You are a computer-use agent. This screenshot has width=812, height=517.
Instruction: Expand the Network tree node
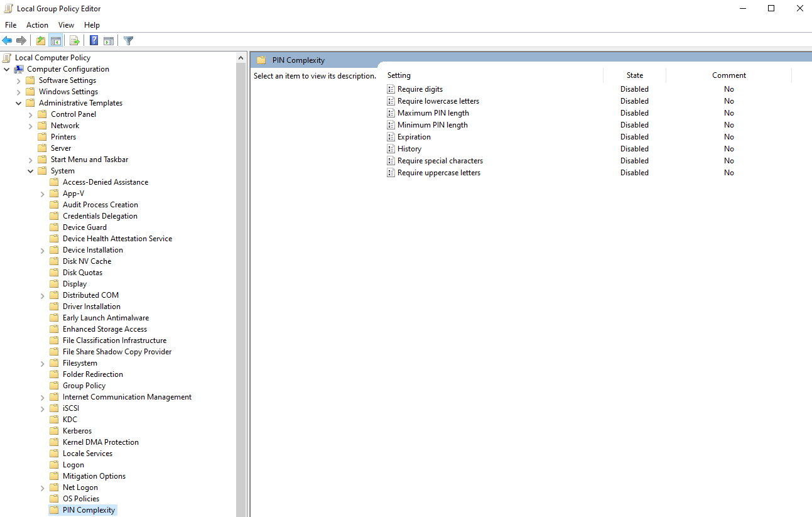point(30,125)
